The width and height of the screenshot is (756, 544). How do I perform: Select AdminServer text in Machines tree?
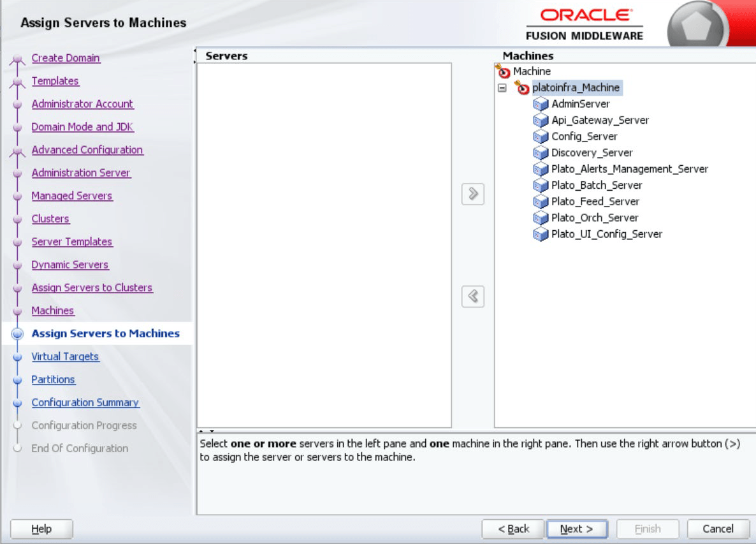click(x=581, y=104)
